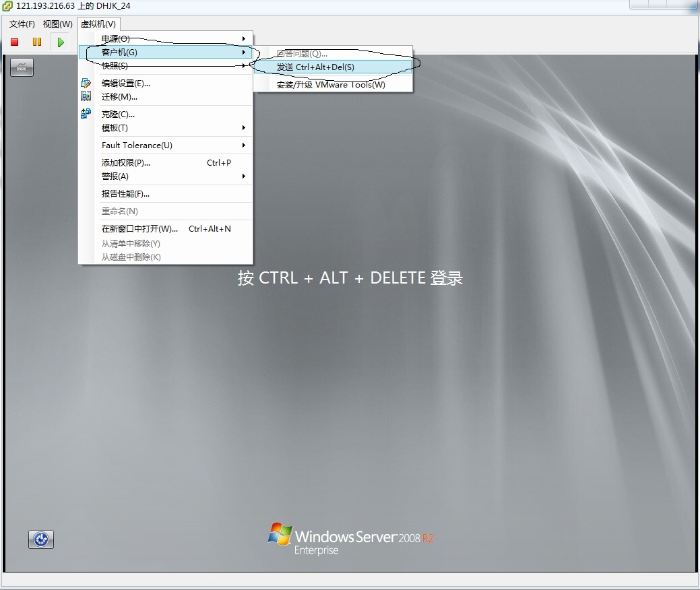This screenshot has height=590, width=700.
Task: Select 安装/升级 VMware Tools(W)
Action: point(333,84)
